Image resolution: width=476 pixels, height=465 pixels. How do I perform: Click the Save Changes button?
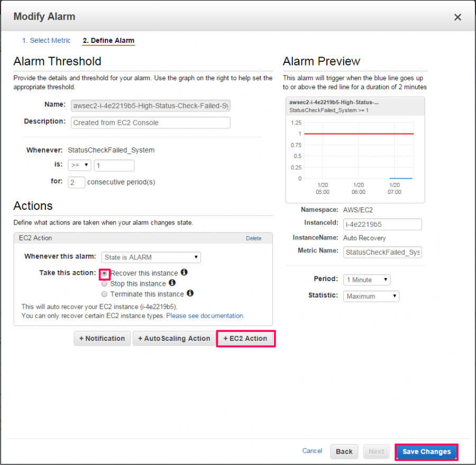coord(426,452)
